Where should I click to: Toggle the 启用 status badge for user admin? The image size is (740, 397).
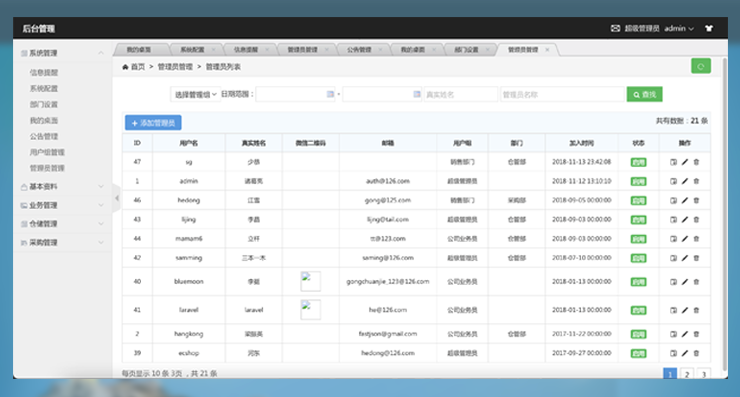(x=639, y=182)
